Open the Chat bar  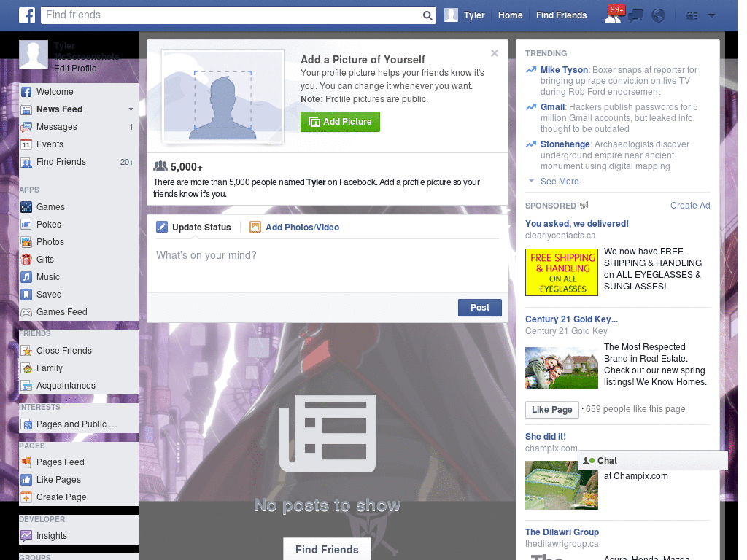click(x=653, y=461)
